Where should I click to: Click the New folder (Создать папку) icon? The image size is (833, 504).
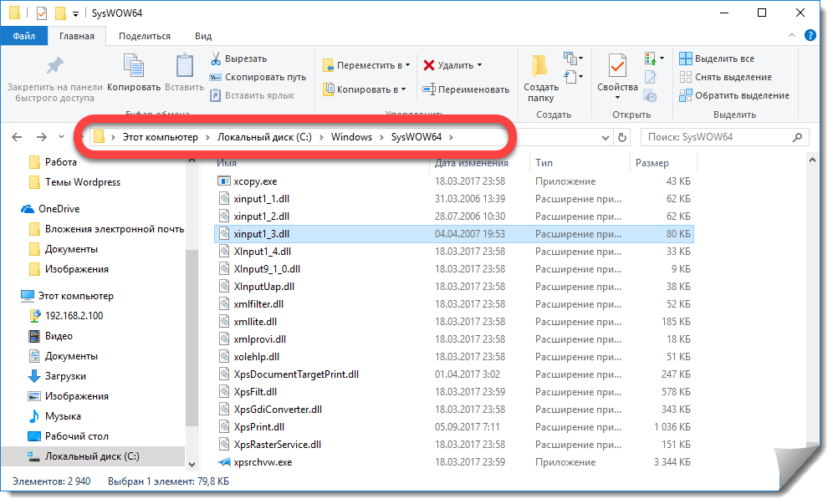(x=540, y=66)
